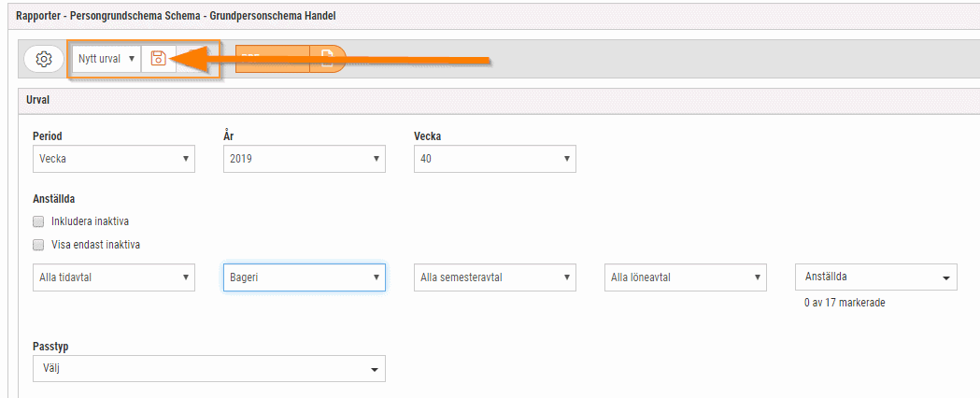Open the Nytt urval dropdown
Image resolution: width=980 pixels, height=398 pixels.
pos(107,59)
